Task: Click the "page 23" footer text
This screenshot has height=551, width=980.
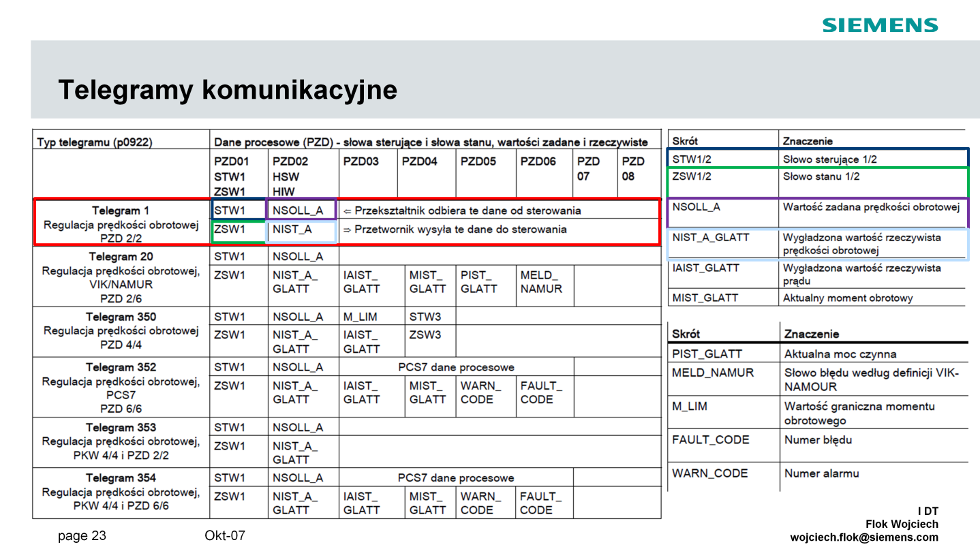Action: tap(82, 536)
